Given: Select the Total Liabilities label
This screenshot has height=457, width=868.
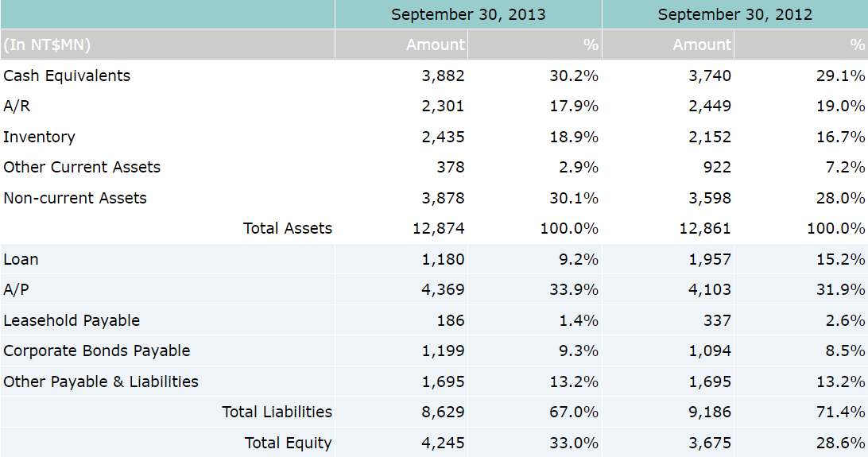Looking at the screenshot, I should [x=277, y=412].
